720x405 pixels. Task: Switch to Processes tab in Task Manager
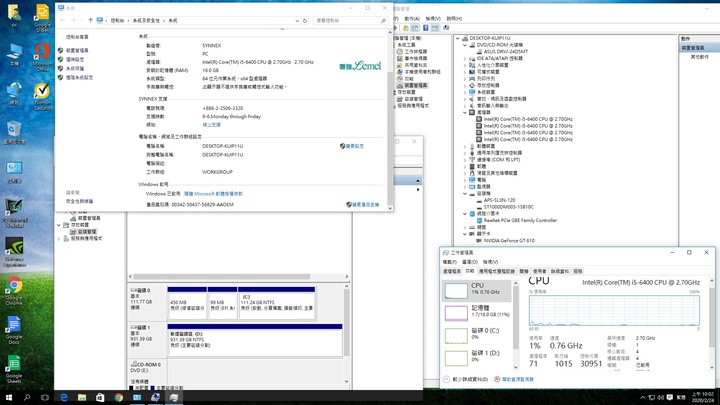[x=451, y=271]
